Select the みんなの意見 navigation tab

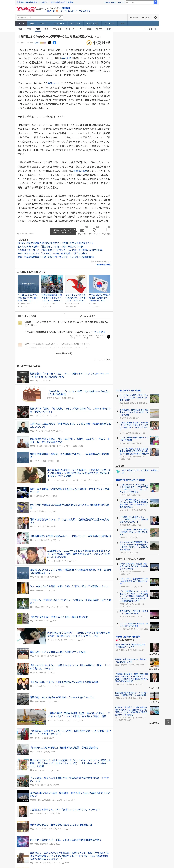[x=92, y=24]
